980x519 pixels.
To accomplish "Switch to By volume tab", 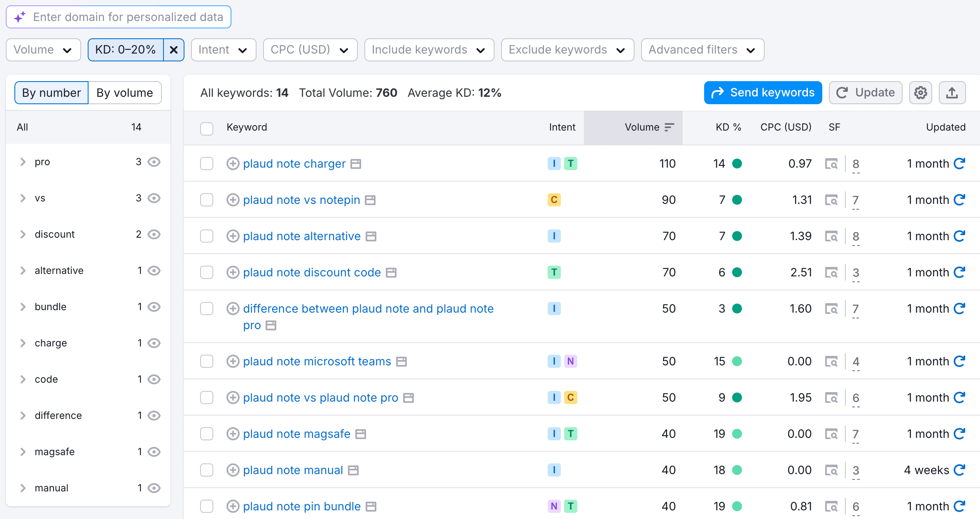I will (x=125, y=93).
